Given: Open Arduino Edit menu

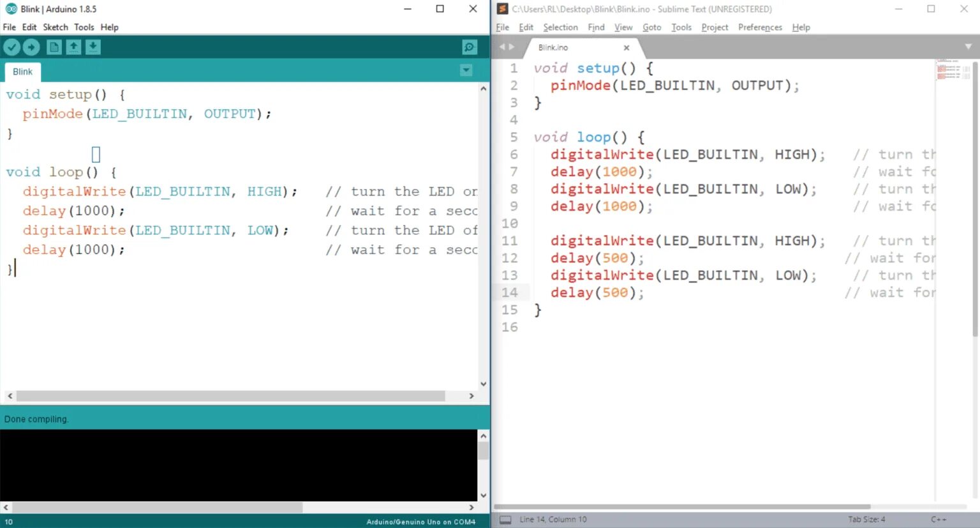Looking at the screenshot, I should click(29, 27).
